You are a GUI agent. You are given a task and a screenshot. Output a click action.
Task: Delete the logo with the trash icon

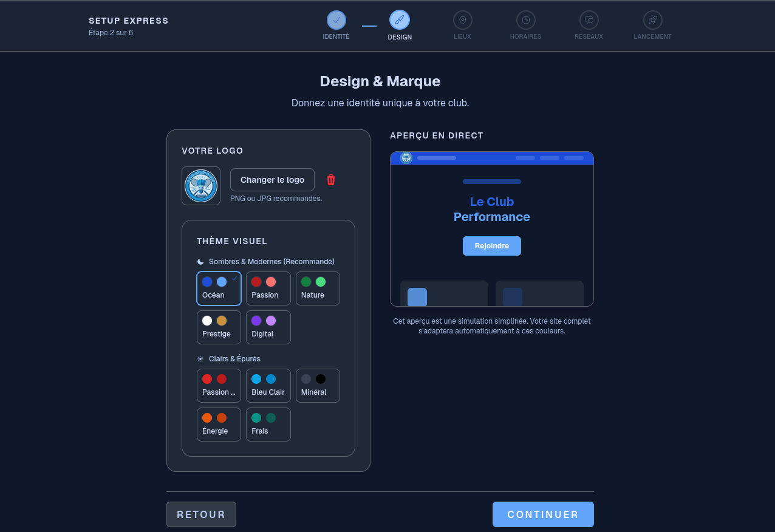(331, 180)
